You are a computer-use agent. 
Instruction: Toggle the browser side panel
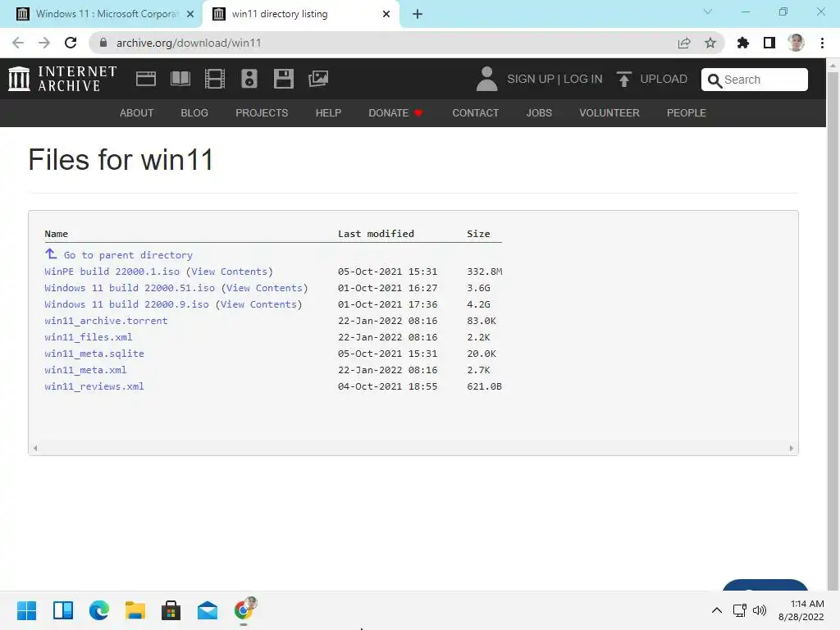pyautogui.click(x=769, y=43)
